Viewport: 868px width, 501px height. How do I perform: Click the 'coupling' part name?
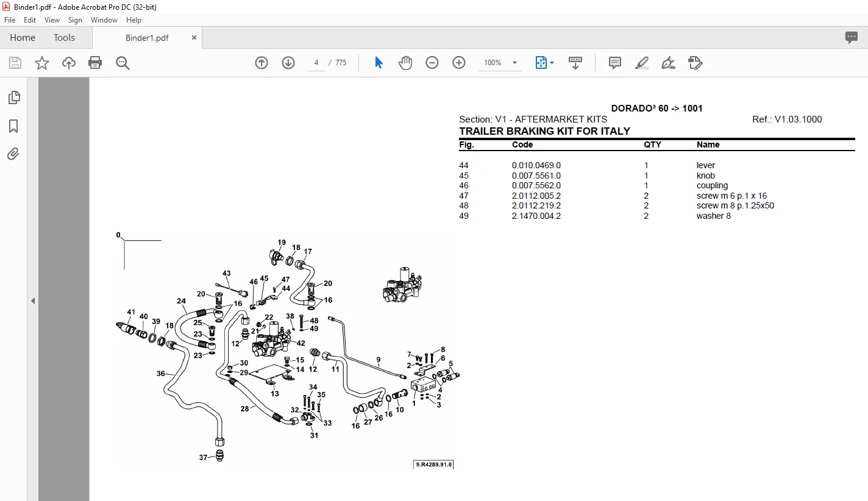point(713,185)
